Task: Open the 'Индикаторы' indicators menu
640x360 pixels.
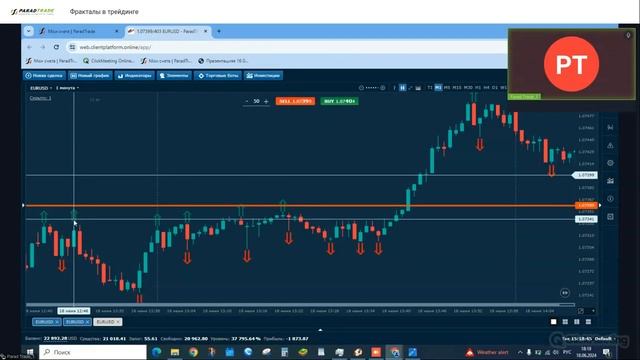Action: (x=135, y=76)
